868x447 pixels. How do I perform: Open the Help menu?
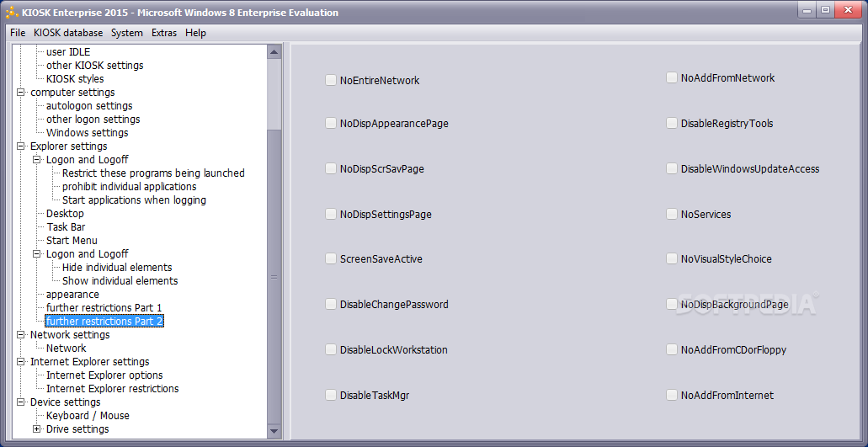tap(195, 33)
